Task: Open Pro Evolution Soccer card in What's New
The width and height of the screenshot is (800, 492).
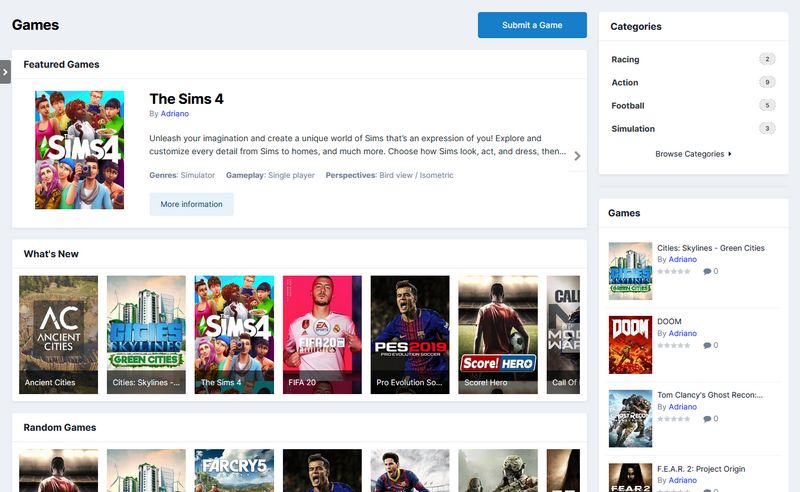Action: pyautogui.click(x=410, y=335)
